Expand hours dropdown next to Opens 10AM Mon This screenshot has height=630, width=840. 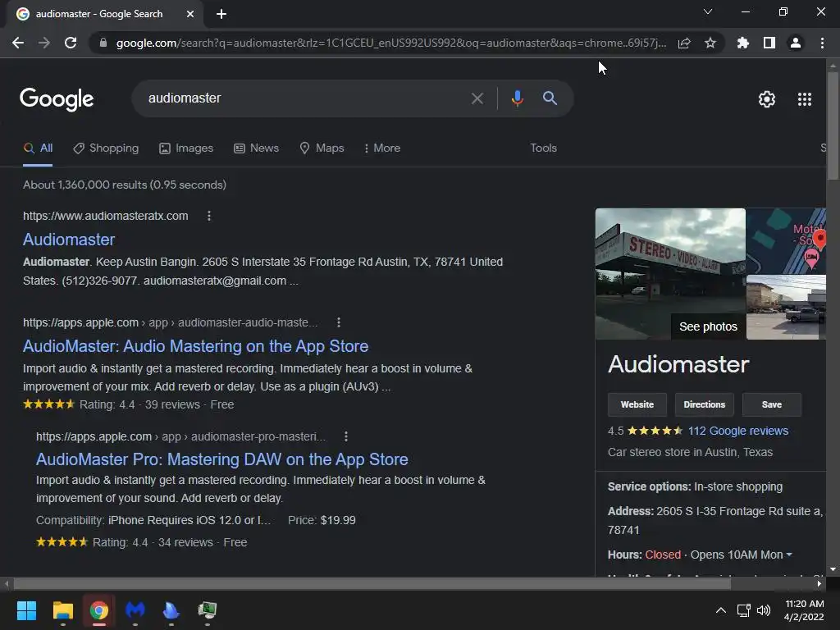[x=789, y=555]
